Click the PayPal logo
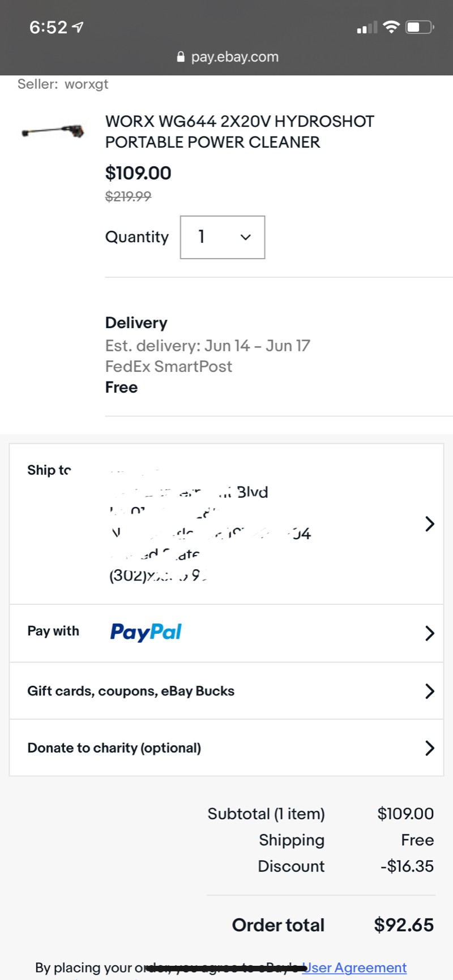The width and height of the screenshot is (453, 980). pyautogui.click(x=146, y=632)
